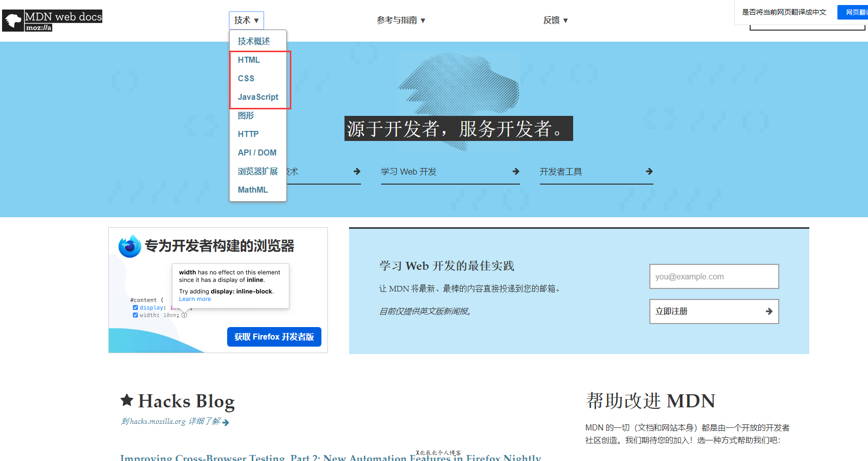Image resolution: width=868 pixels, height=461 pixels.
Task: Uncheck the display property checkbox
Action: 135,307
